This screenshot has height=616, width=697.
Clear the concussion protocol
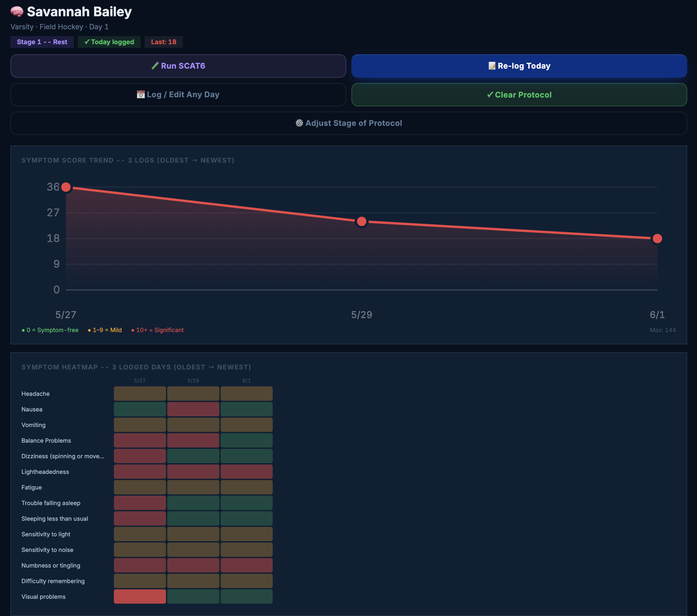point(519,95)
